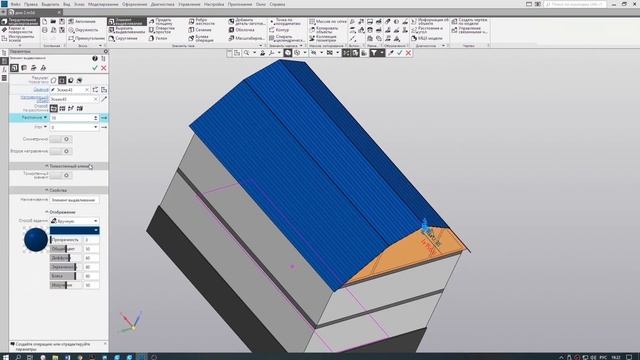
Task: Adjust the Диффузия slider
Action: [66, 258]
